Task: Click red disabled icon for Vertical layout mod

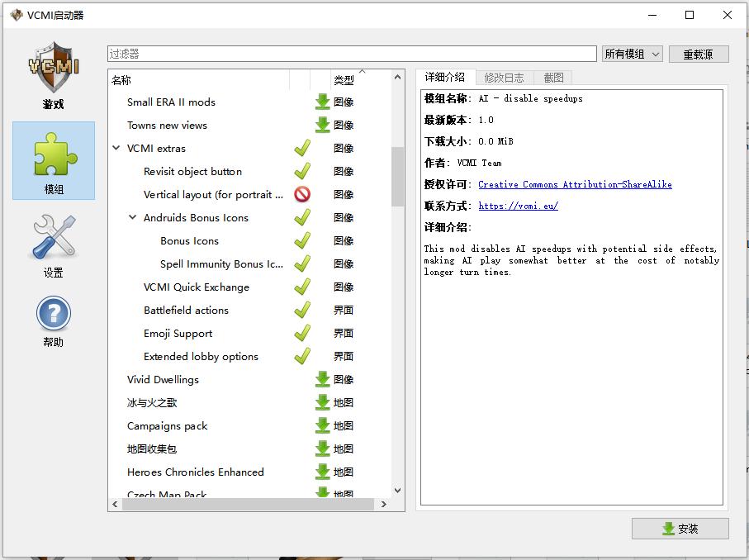Action: click(x=302, y=194)
